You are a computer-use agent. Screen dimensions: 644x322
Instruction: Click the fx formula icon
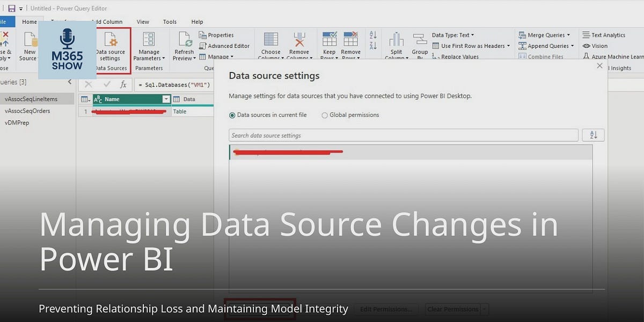(x=123, y=84)
